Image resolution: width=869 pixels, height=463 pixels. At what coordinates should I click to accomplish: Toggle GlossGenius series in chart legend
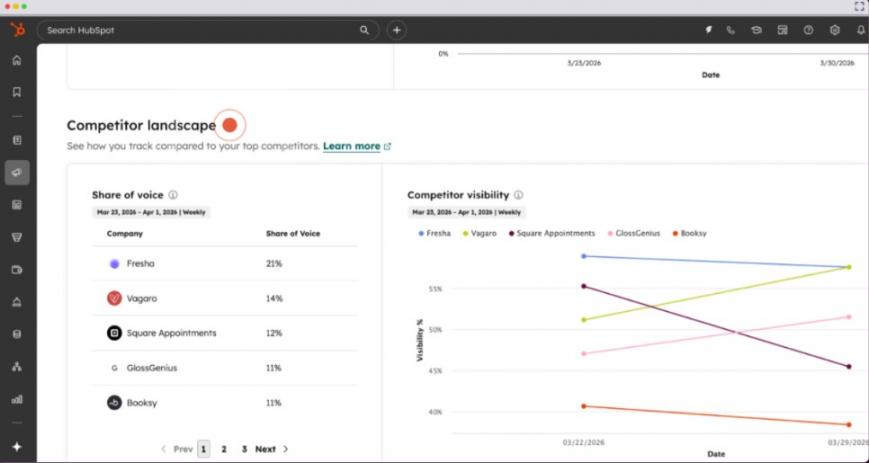(634, 233)
